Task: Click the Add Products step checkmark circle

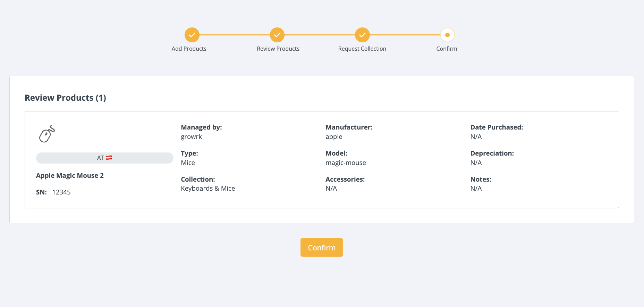Action: coord(192,35)
